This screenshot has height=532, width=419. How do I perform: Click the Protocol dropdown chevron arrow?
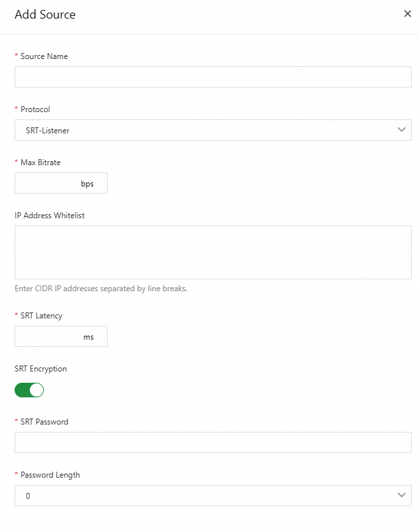[x=401, y=130]
